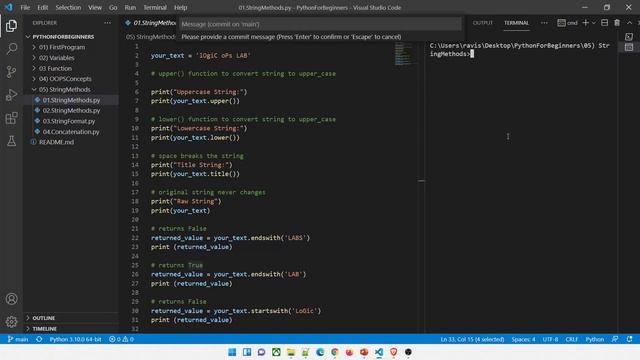Click the Spaces: 4 indentation setting

click(x=523, y=339)
